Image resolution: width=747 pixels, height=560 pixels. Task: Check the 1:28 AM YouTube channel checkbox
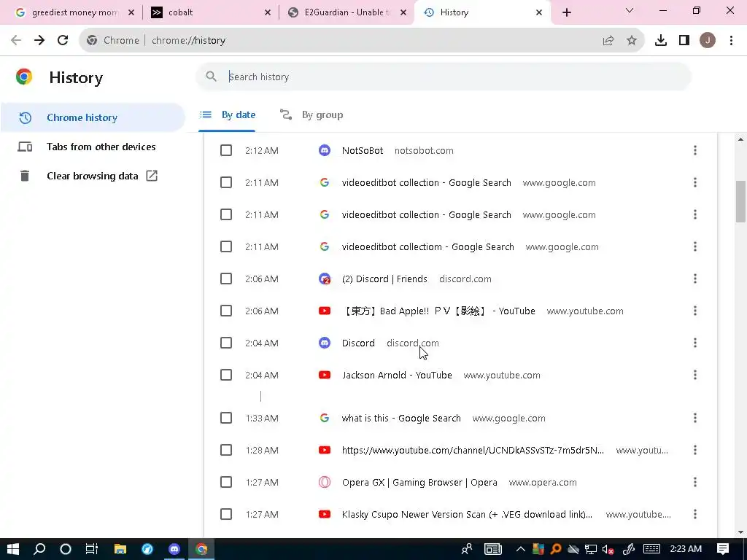[226, 450]
